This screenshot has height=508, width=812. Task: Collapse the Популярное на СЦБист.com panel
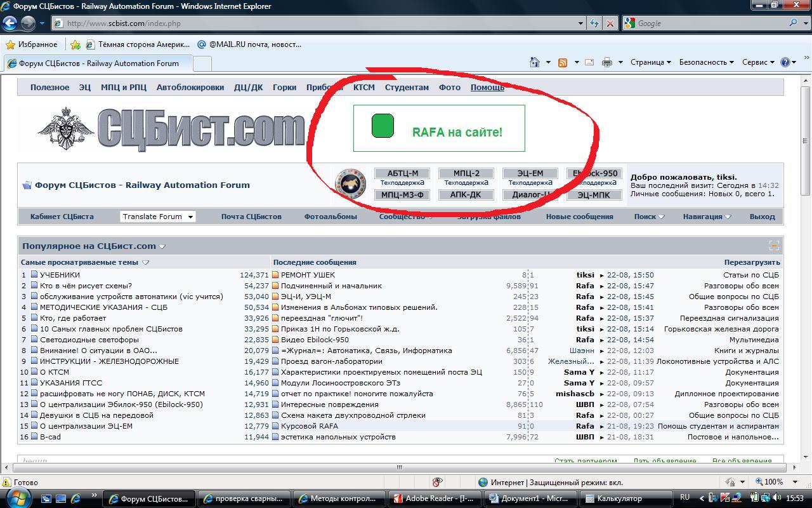point(773,246)
